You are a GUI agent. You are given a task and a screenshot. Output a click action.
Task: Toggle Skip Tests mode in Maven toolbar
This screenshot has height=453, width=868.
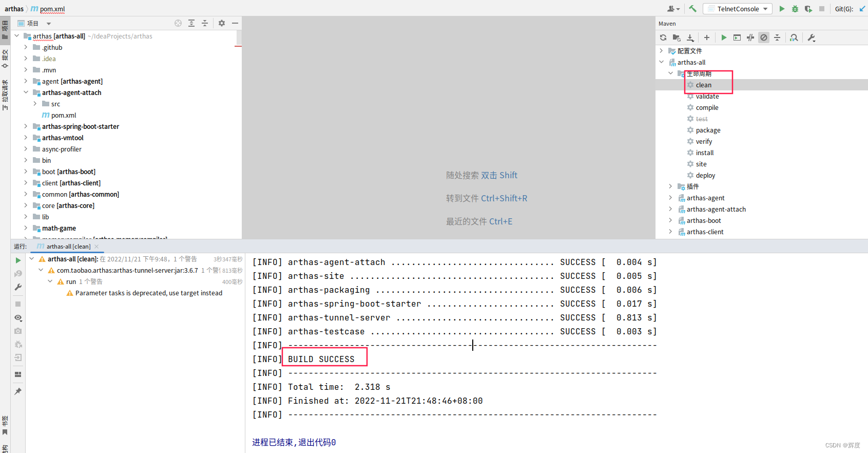[x=764, y=37]
